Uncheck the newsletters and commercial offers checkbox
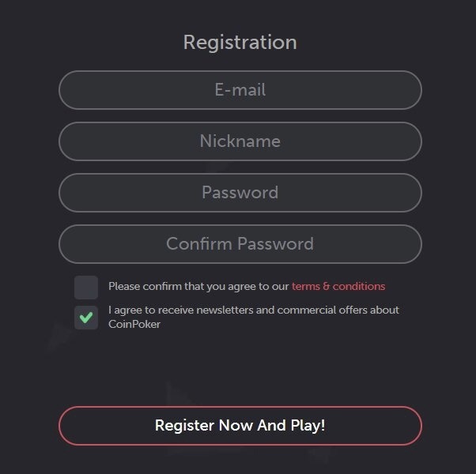The width and height of the screenshot is (476, 474). (x=86, y=318)
